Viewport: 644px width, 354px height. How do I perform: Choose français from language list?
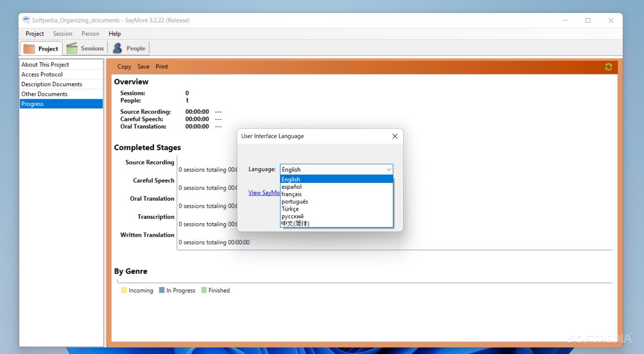[337, 194]
